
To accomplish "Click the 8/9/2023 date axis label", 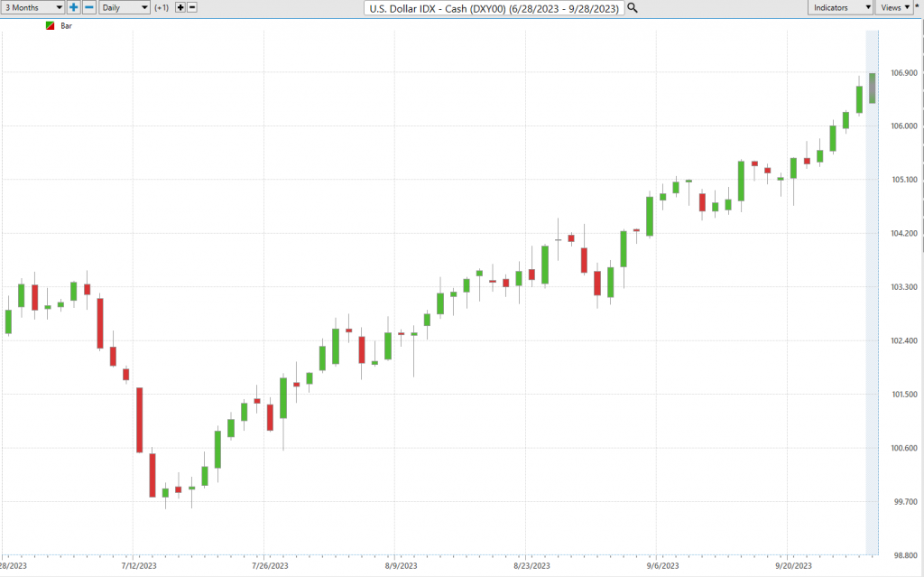I will 401,565.
